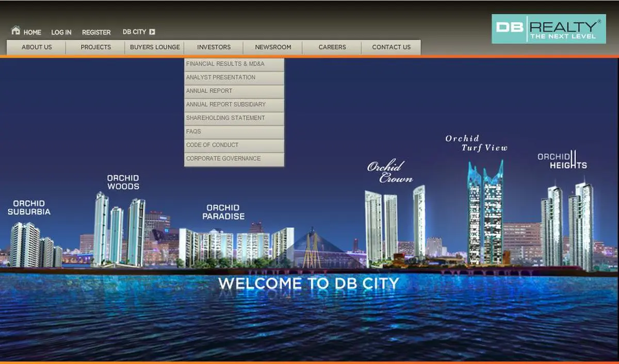The width and height of the screenshot is (619, 364).
Task: Click the Orchid Suburbia towers image
Action: [36, 245]
